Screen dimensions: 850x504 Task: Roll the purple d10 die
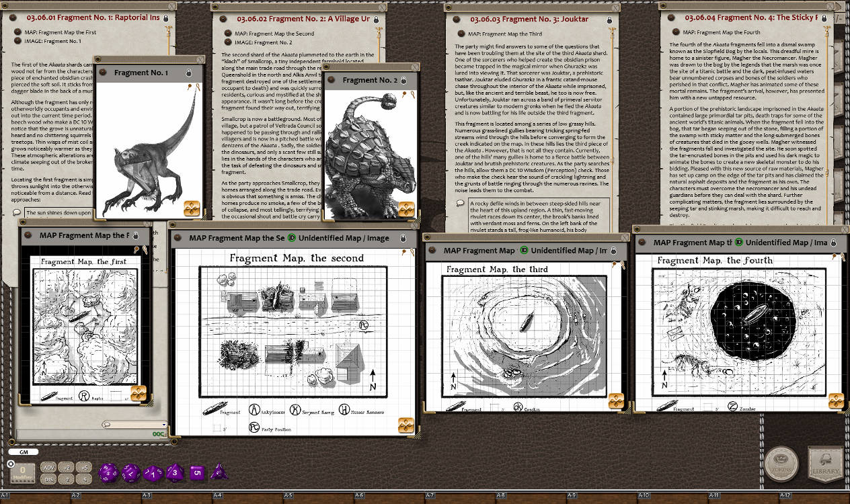pyautogui.click(x=151, y=472)
